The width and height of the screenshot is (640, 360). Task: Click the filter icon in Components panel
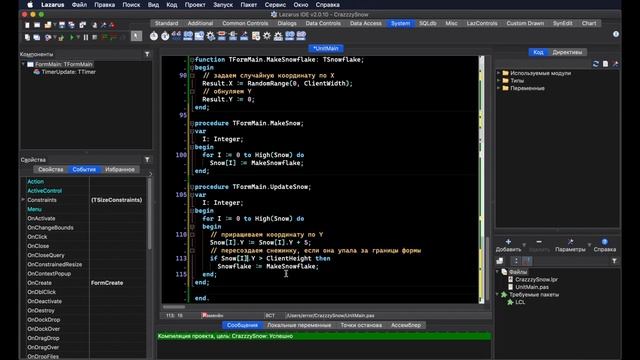[147, 54]
